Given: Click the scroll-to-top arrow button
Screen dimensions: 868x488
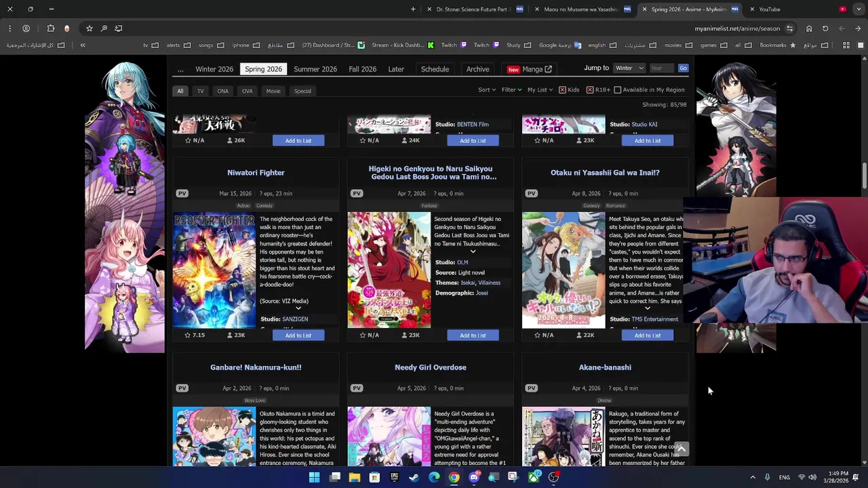Looking at the screenshot, I should coord(682,449).
